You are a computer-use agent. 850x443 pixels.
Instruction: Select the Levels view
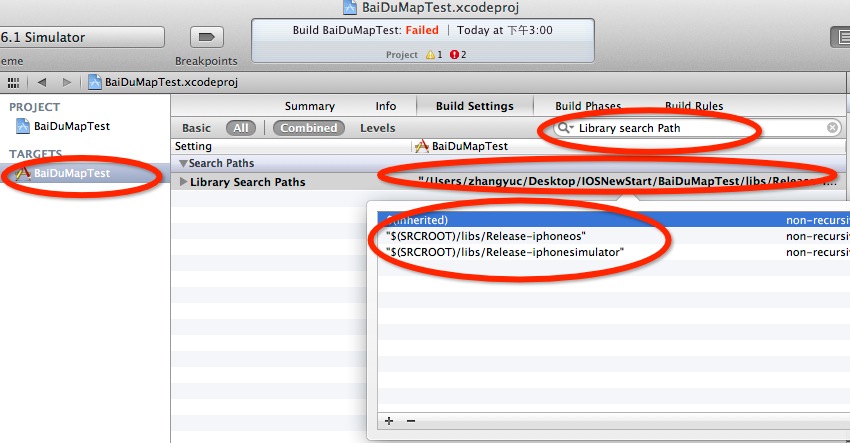(x=377, y=129)
